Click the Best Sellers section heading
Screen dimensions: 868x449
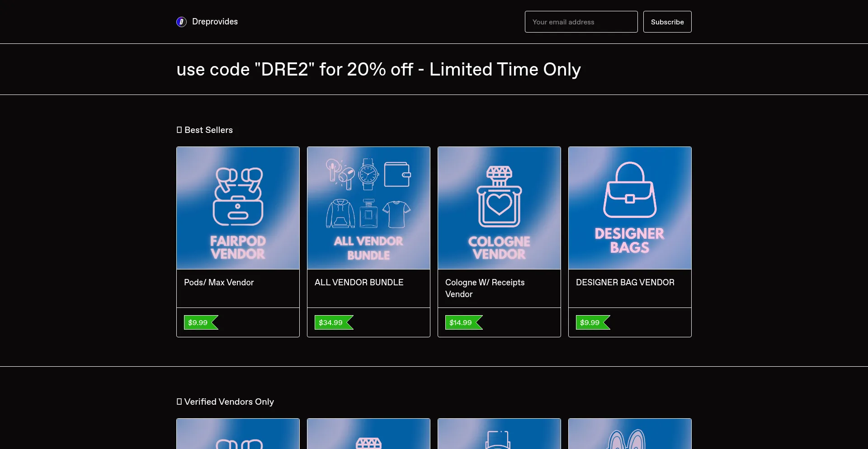pyautogui.click(x=205, y=130)
